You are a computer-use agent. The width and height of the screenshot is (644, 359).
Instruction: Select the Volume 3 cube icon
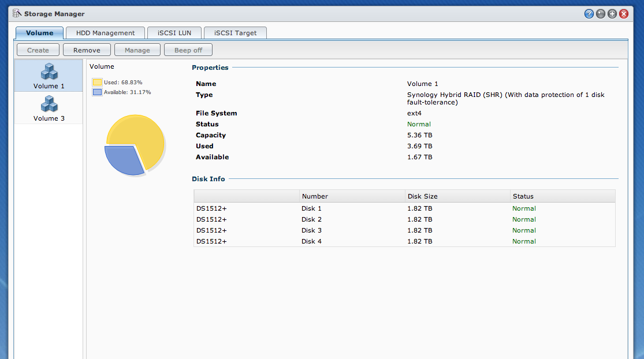pos(49,104)
